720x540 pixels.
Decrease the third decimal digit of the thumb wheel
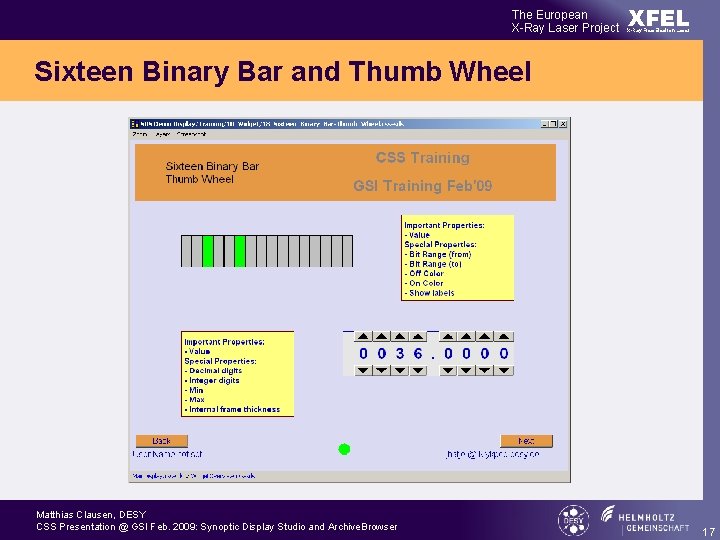point(485,370)
